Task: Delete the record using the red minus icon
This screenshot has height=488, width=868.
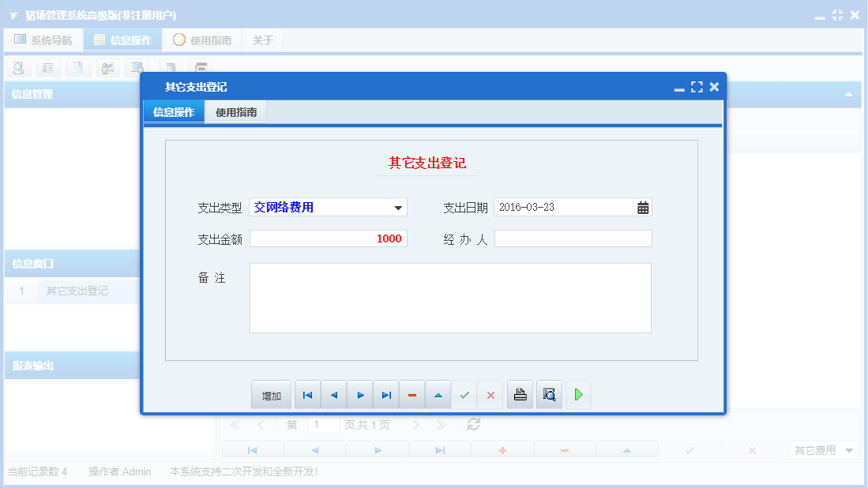Action: (x=411, y=394)
